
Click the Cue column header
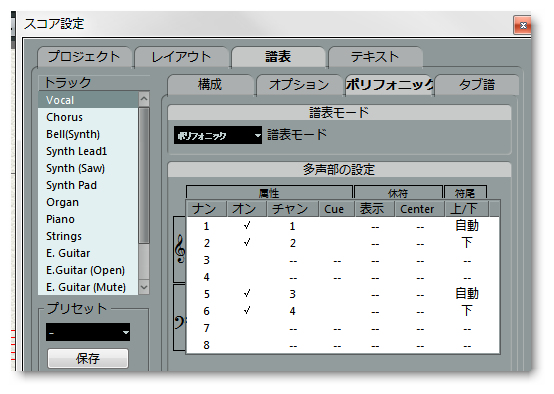pos(337,209)
